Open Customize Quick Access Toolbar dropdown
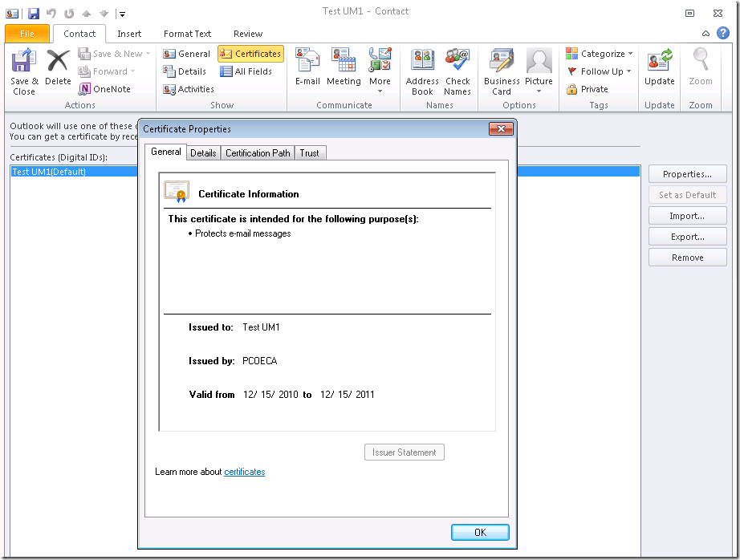The height and width of the screenshot is (560, 740). [122, 14]
